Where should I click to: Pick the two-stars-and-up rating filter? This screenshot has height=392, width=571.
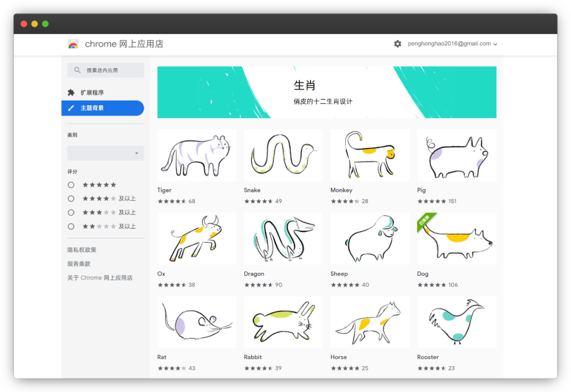click(71, 226)
